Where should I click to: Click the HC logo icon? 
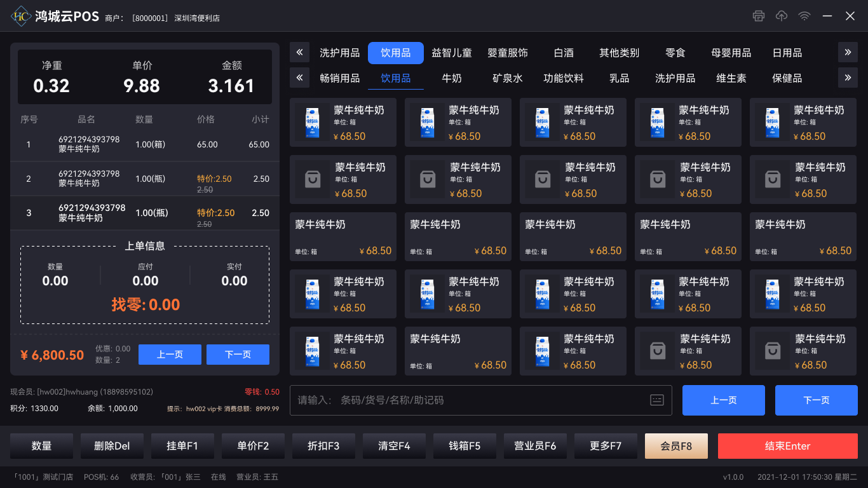21,17
